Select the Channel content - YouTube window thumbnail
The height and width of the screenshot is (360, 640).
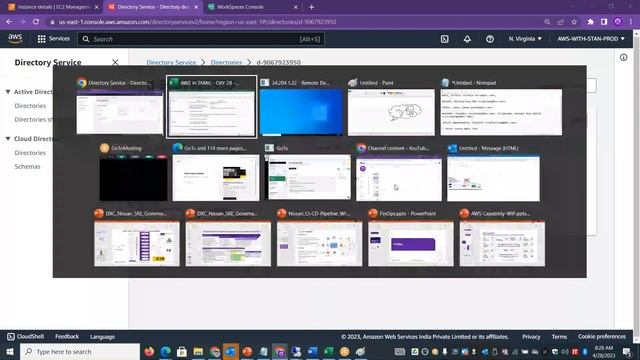[x=399, y=172]
